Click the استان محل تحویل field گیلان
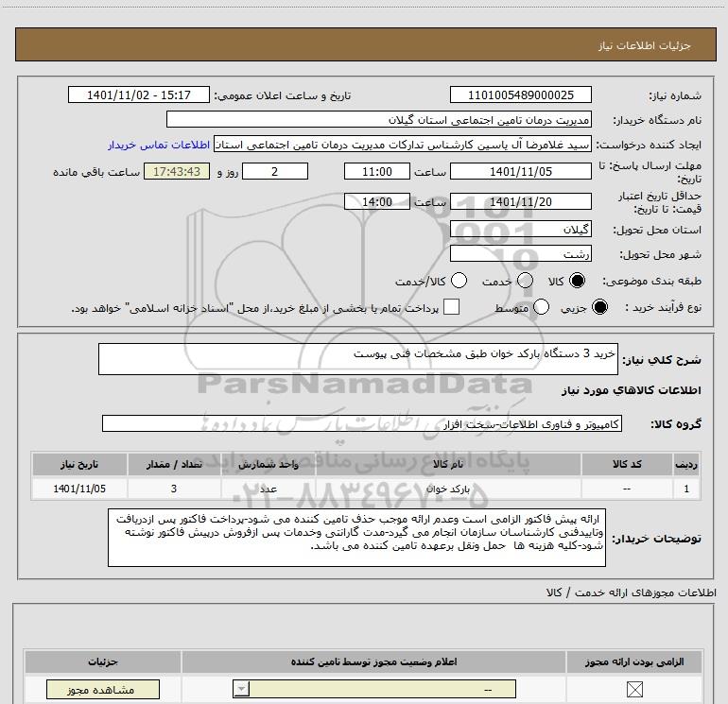728x704 pixels. (520, 229)
